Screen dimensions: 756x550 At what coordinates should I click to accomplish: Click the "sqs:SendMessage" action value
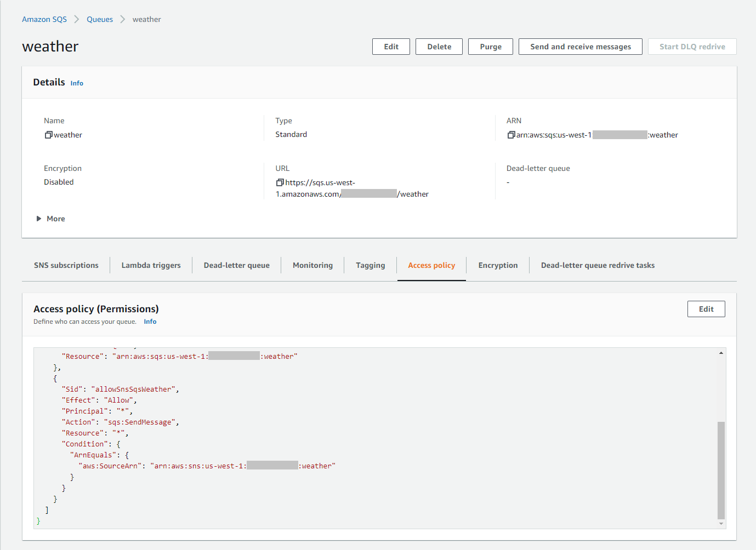(x=140, y=422)
